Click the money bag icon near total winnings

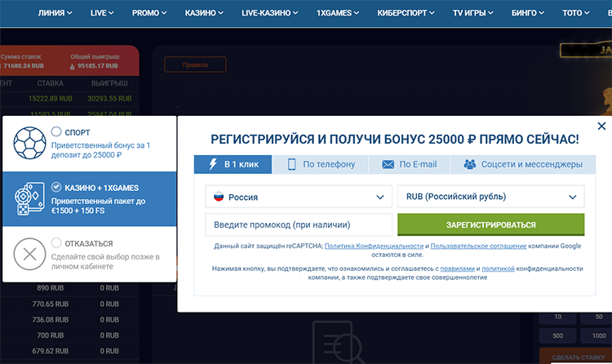72,66
